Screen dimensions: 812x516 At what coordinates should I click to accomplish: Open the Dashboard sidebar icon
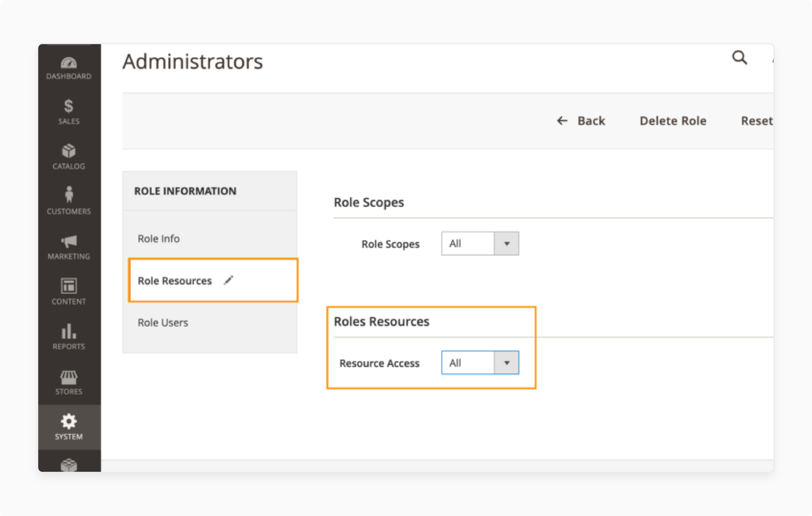click(69, 63)
